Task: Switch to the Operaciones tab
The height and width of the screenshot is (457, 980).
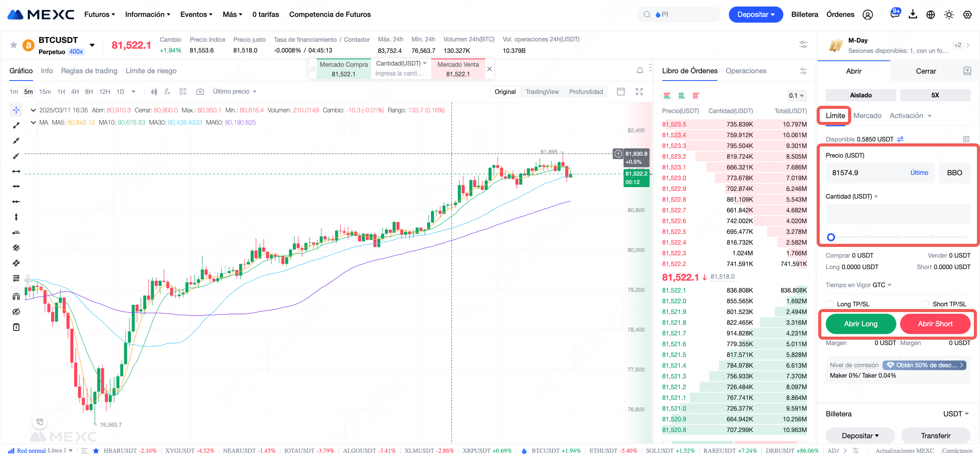Action: coord(746,71)
